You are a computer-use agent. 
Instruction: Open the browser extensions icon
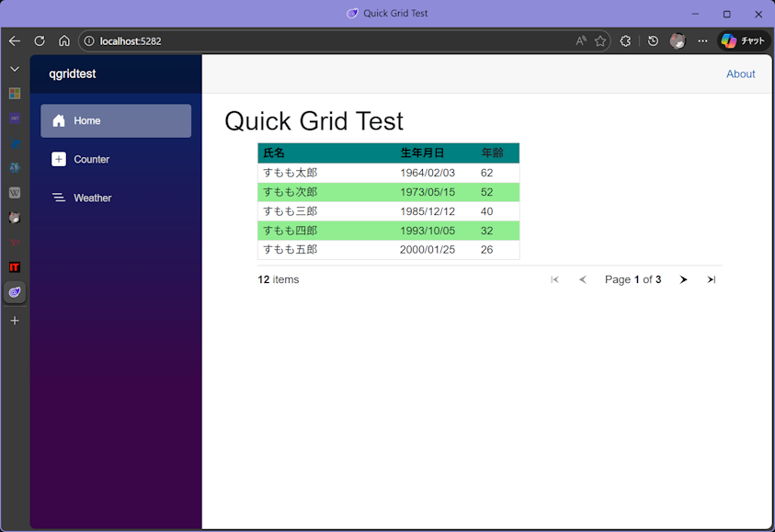click(x=625, y=41)
